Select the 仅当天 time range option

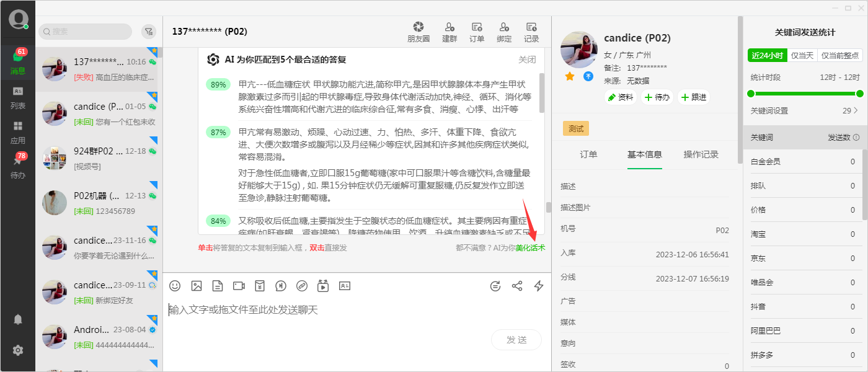point(802,55)
